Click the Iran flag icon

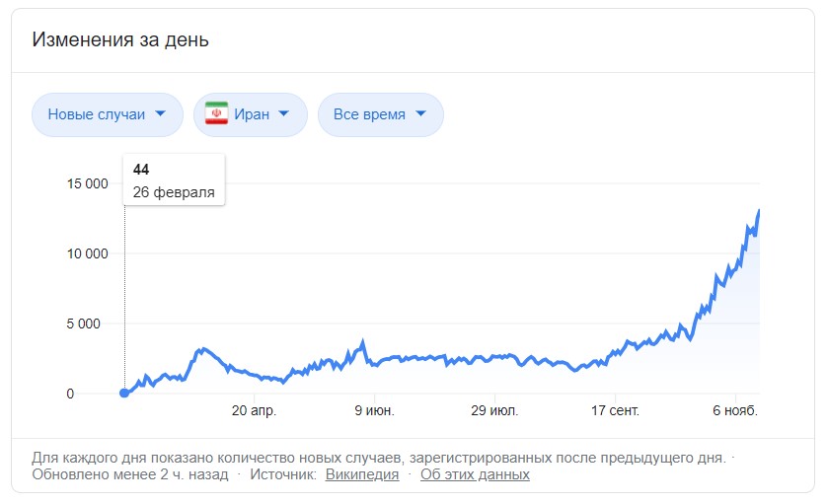[x=216, y=113]
